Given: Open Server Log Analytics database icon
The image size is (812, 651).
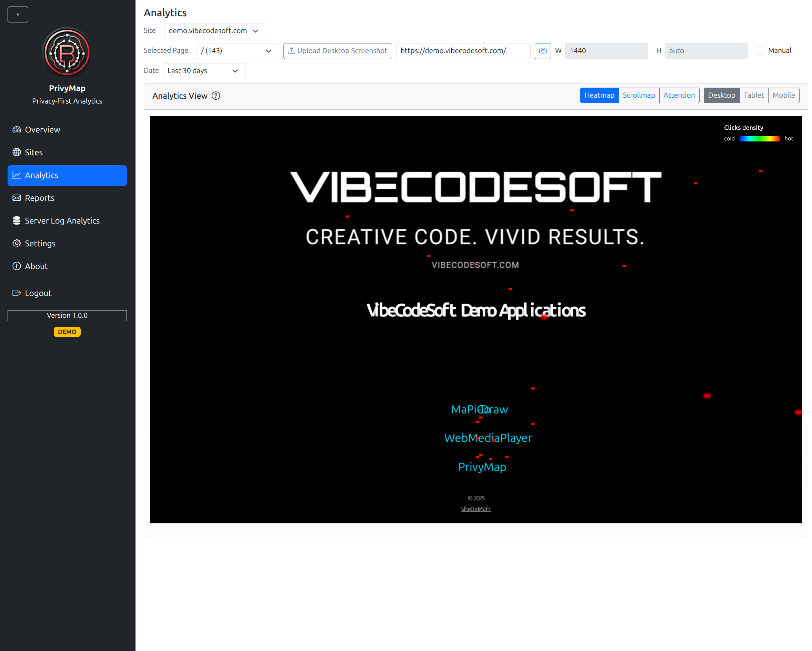Looking at the screenshot, I should tap(17, 220).
